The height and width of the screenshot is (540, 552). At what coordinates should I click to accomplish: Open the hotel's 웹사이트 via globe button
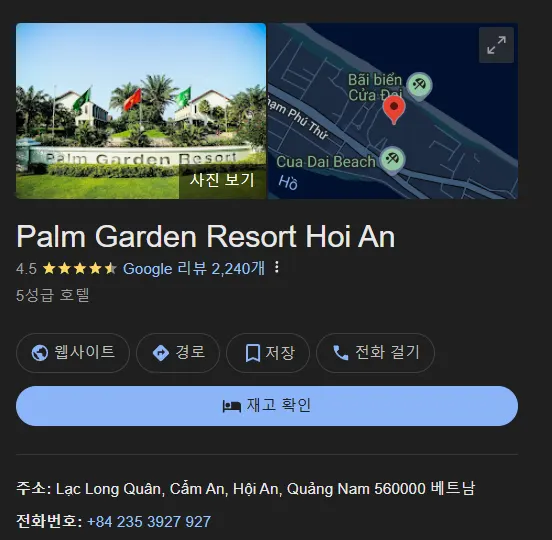tap(73, 353)
